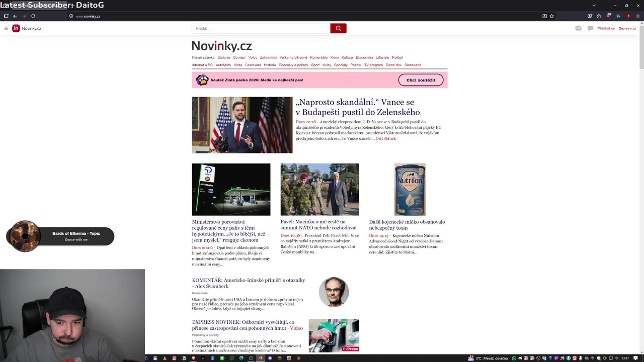Open the Domácí section

pos(239,57)
